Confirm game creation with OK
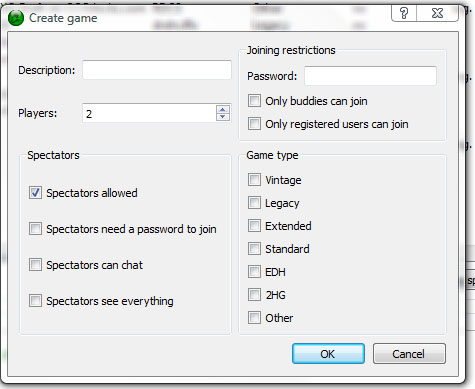This screenshot has width=475, height=389. 328,354
